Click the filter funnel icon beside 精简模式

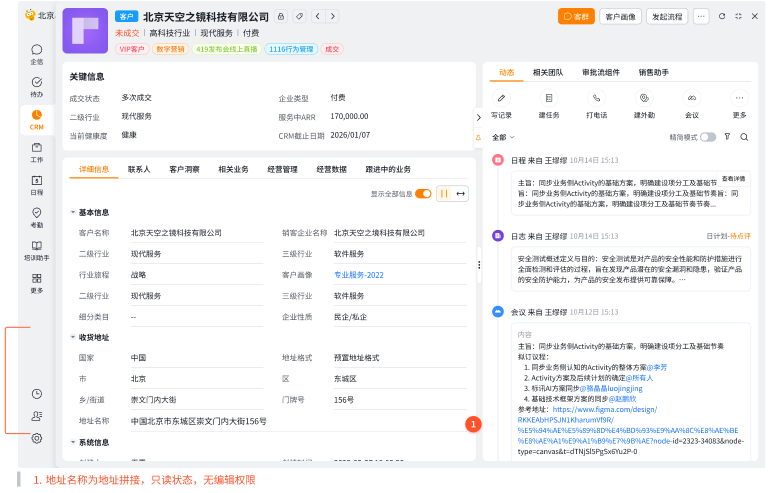727,137
